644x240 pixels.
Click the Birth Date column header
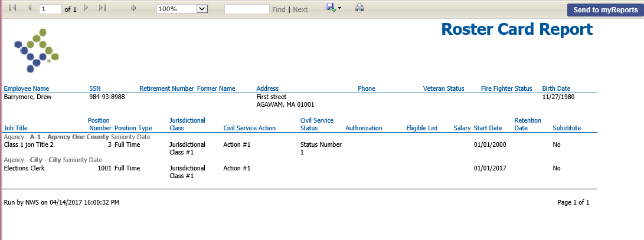coord(556,88)
